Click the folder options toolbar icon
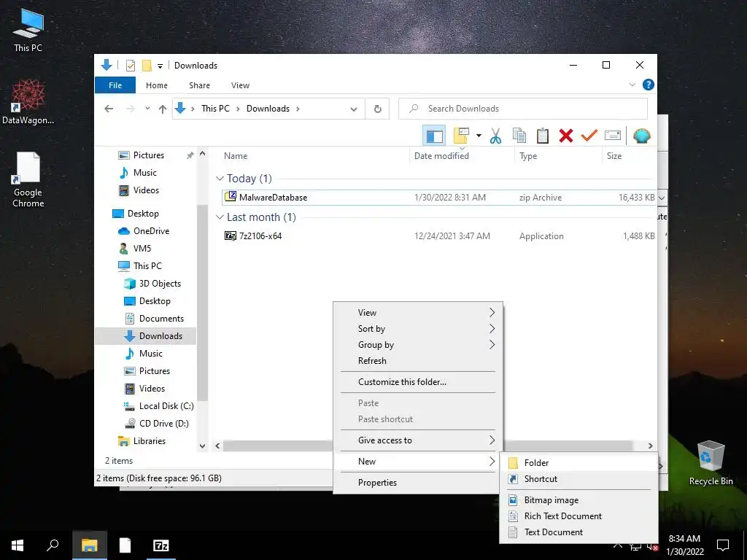The height and width of the screenshot is (560, 747). [x=461, y=136]
